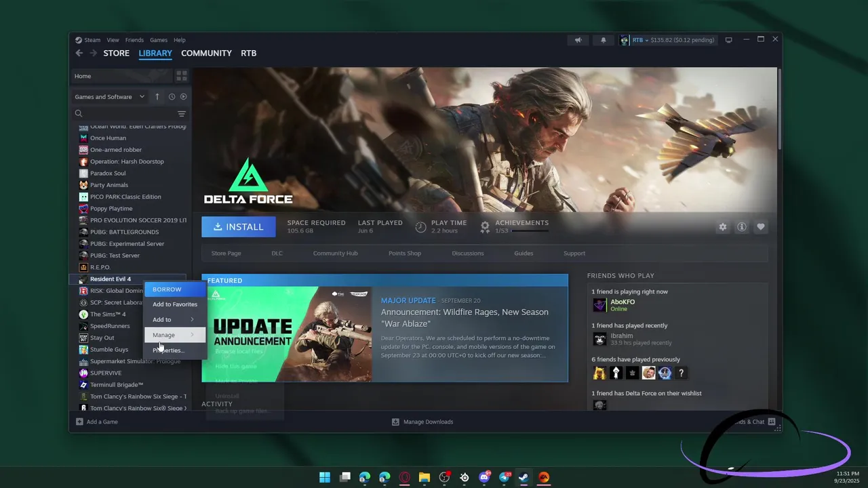Image resolution: width=868 pixels, height=488 pixels.
Task: Click the RTB profile avatar
Action: pos(625,40)
